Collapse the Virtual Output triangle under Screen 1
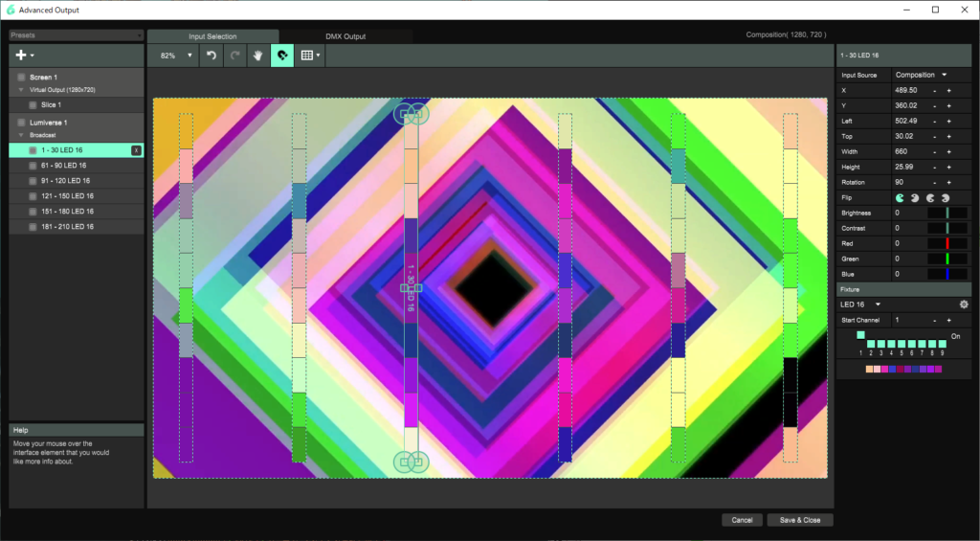This screenshot has height=541, width=980. 21,90
